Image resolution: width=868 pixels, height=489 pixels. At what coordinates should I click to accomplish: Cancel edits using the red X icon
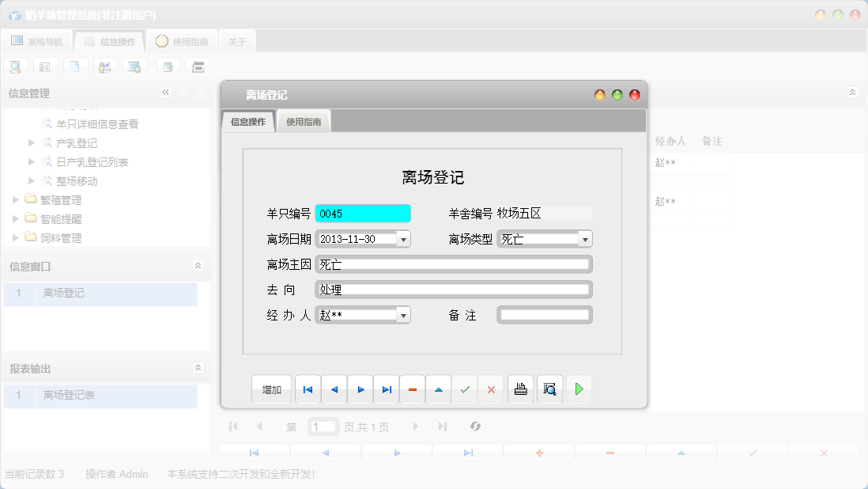[x=491, y=389]
